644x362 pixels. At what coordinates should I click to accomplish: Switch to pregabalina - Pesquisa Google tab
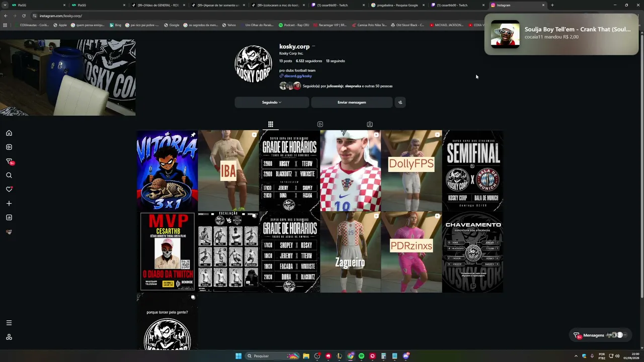[397, 5]
